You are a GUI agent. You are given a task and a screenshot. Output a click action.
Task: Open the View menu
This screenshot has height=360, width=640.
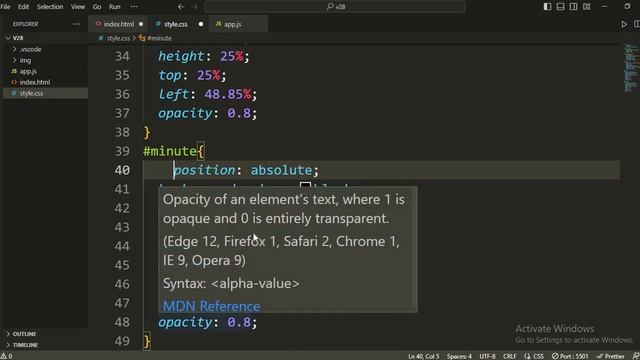[78, 7]
